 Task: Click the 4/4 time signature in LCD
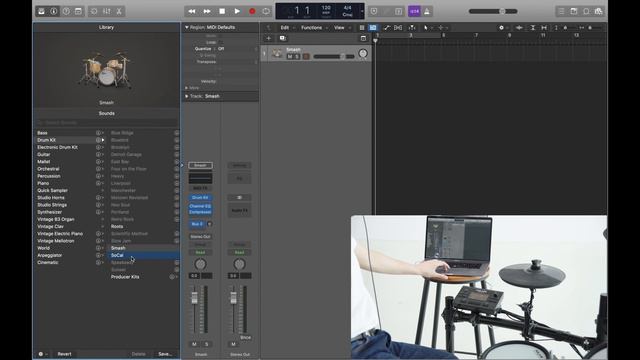coord(347,8)
